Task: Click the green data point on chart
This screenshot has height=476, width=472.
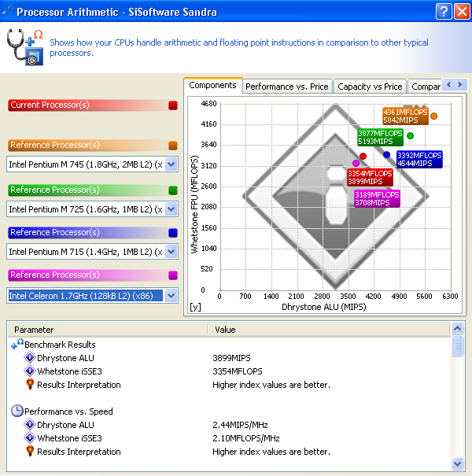Action: point(410,135)
